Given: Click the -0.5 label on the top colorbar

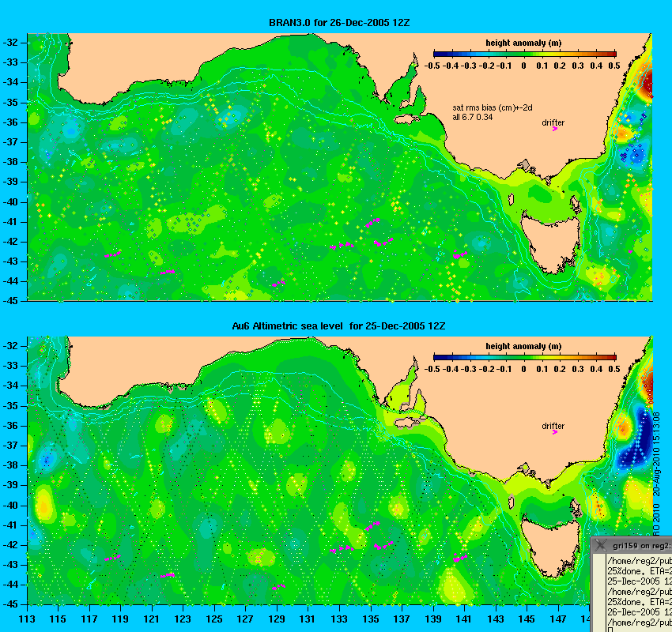Looking at the screenshot, I should pyautogui.click(x=432, y=66).
